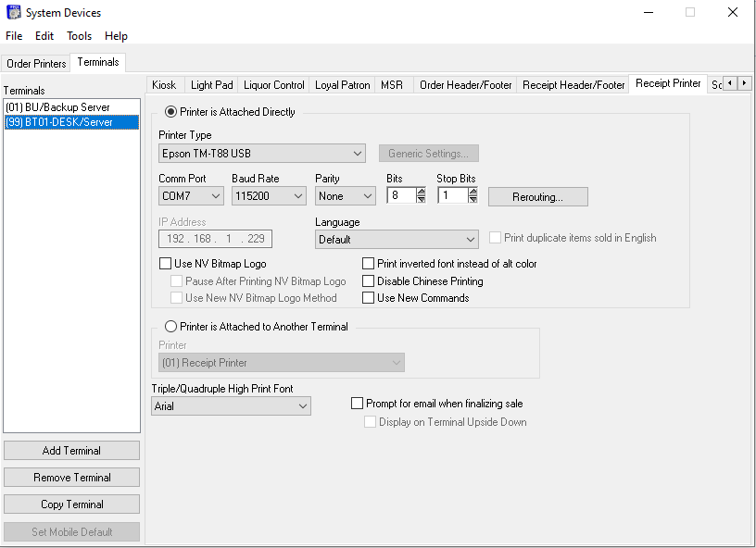
Task: Increase Stop Bits with the up arrow
Action: (x=472, y=191)
